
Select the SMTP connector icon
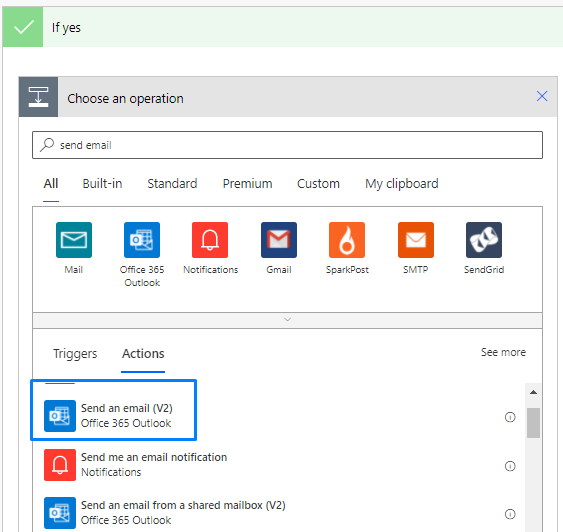coord(416,240)
